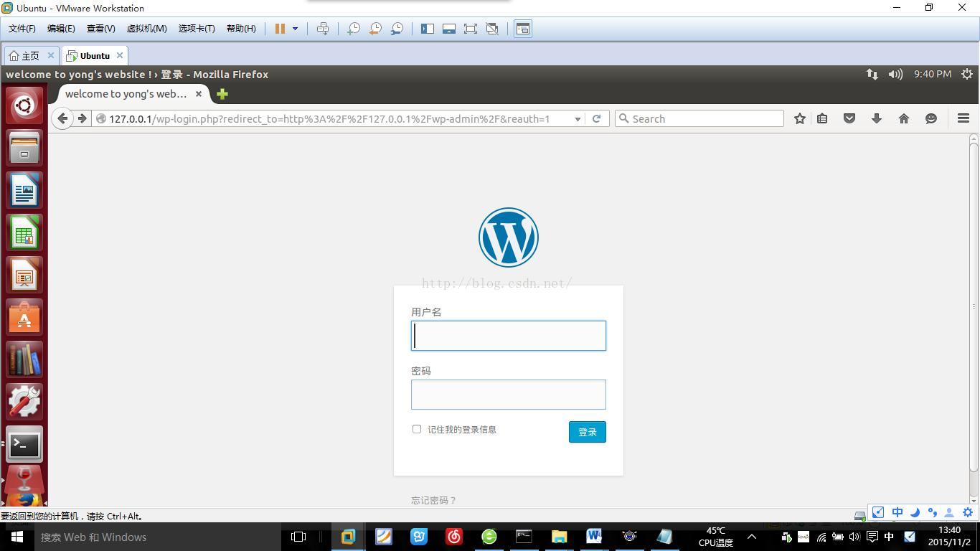
Task: Open Firefox Hello chat icon
Action: (x=931, y=118)
